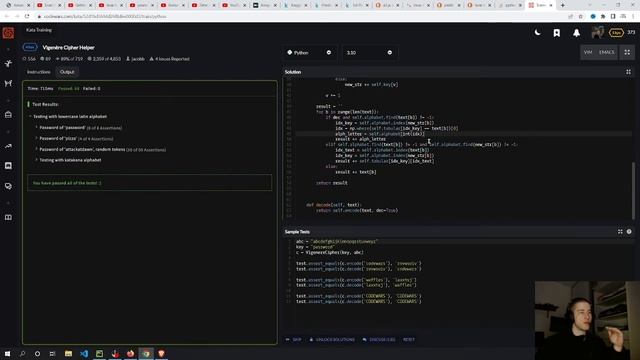The height and width of the screenshot is (360, 640).
Task: Open the Windows Start menu
Action: tap(7, 353)
